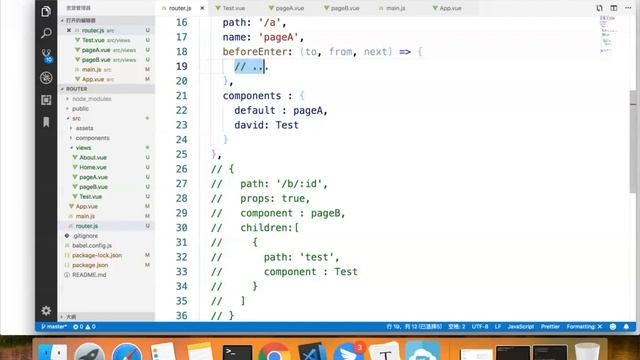Click the minimap at editor right edge
The height and width of the screenshot is (360, 640).
(x=608, y=35)
